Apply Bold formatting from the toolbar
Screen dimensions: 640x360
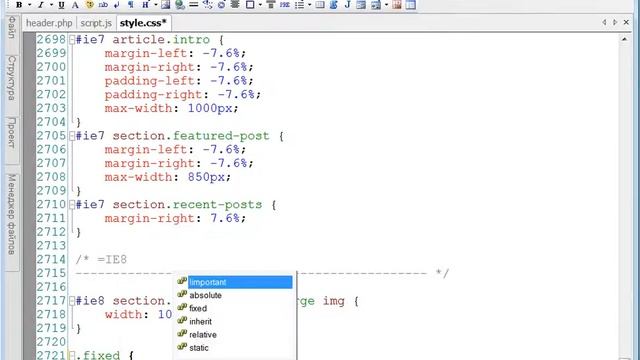pos(19,5)
